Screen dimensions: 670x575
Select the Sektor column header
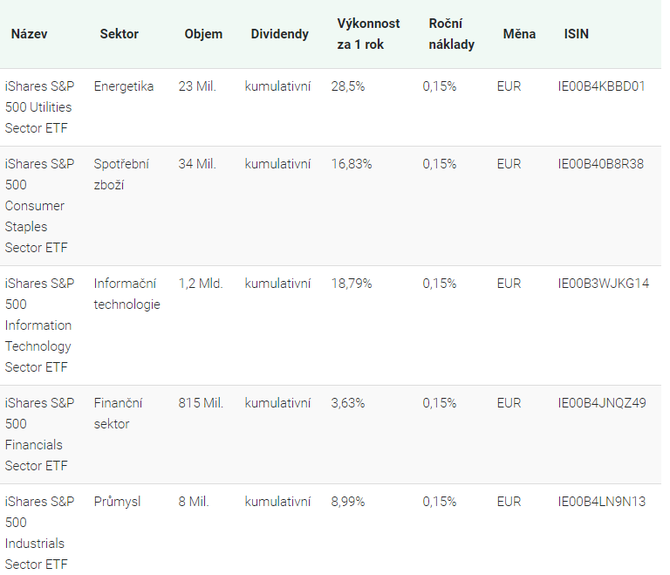(x=119, y=34)
